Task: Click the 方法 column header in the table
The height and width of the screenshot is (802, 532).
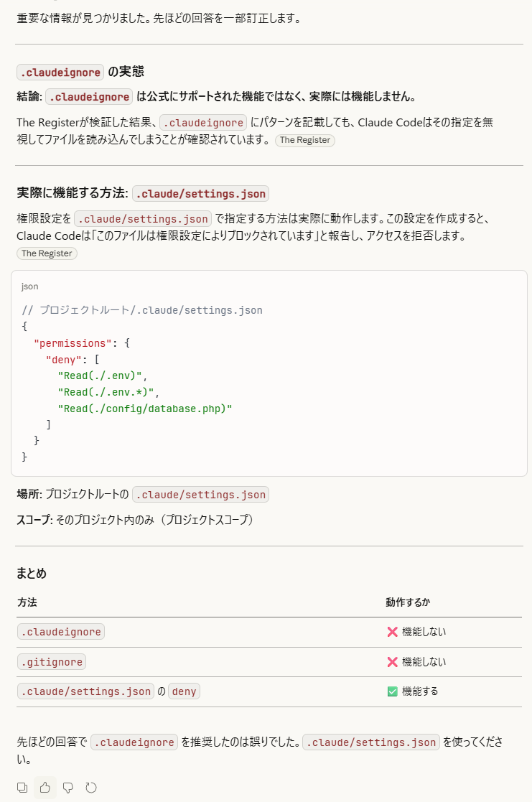Action: tap(27, 602)
